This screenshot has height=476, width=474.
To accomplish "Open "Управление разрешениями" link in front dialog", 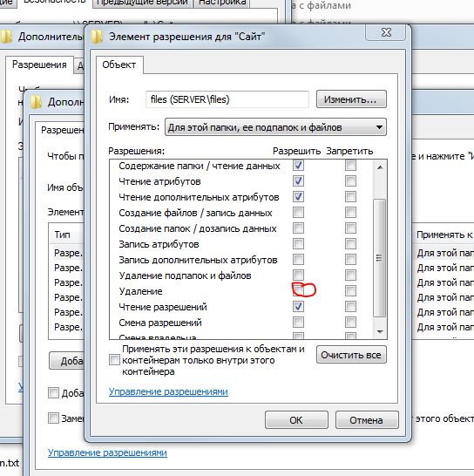I will point(168,391).
